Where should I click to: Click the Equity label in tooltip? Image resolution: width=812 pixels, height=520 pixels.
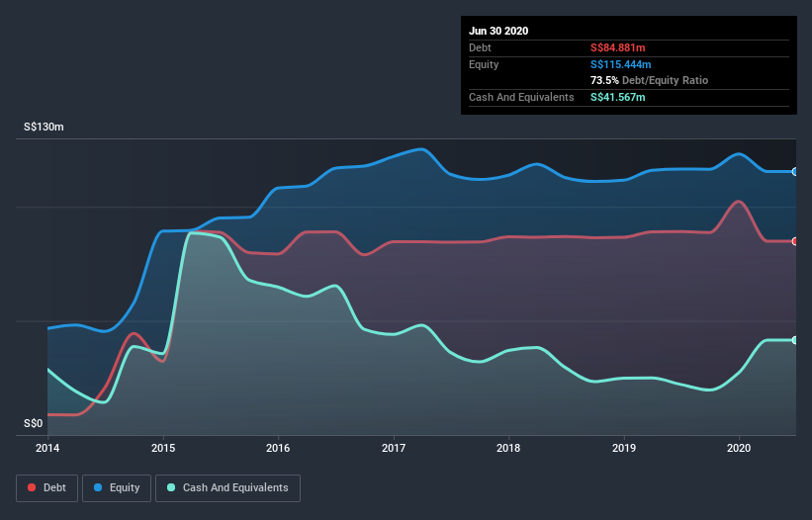click(484, 64)
